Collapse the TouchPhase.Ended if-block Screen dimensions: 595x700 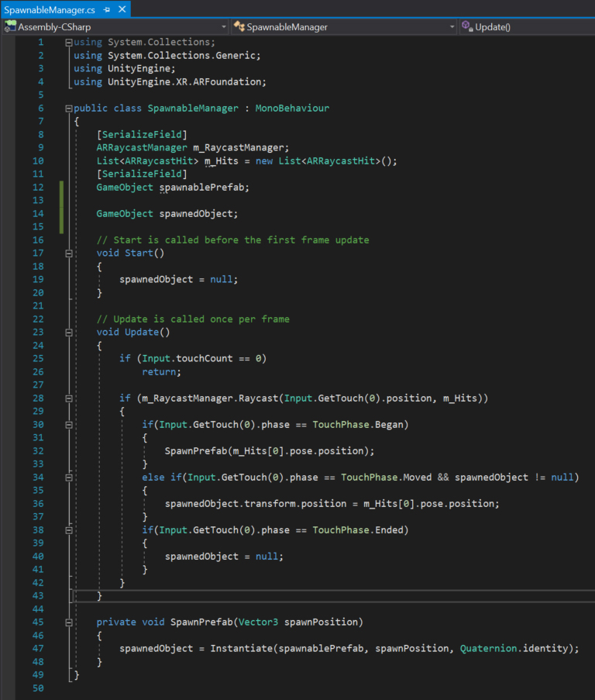coord(69,530)
